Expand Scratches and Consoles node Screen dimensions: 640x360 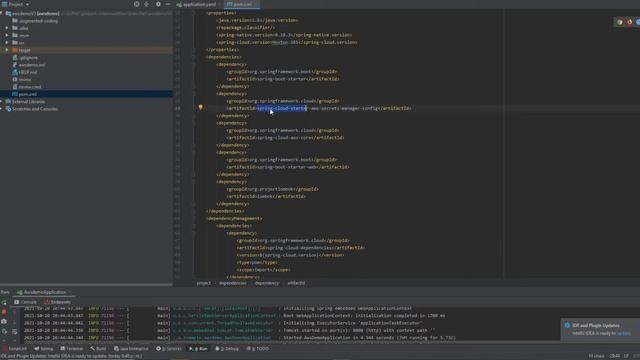(2, 109)
